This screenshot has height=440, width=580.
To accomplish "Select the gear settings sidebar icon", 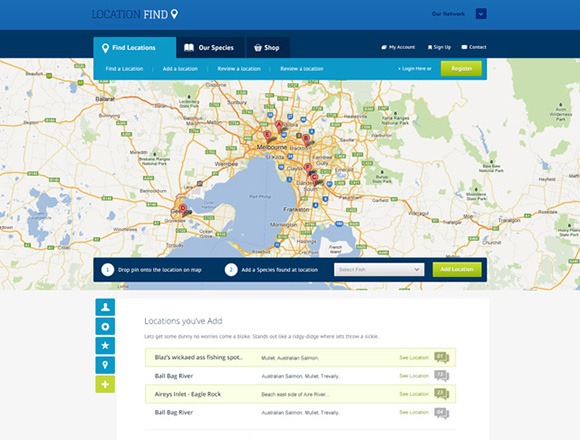I will (x=105, y=326).
